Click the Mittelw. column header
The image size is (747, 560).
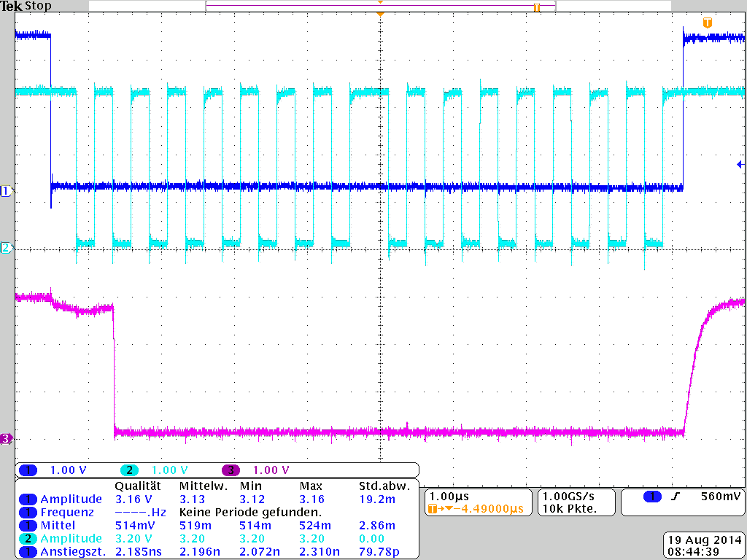click(204, 486)
